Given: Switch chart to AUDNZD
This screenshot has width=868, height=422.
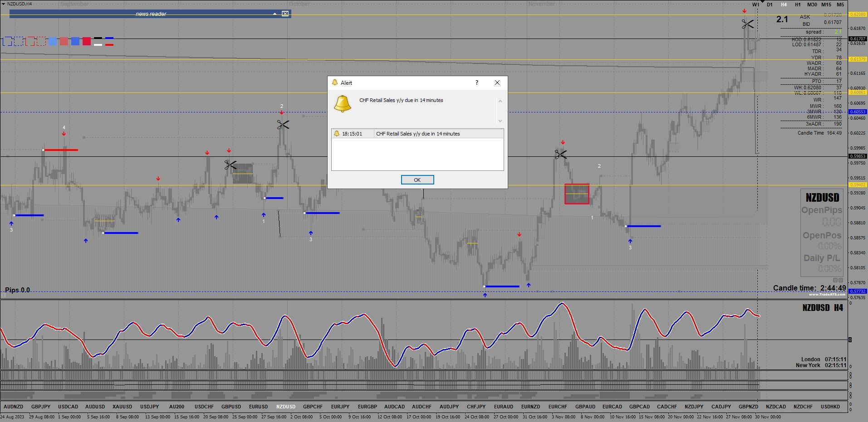Looking at the screenshot, I should coord(14,407).
